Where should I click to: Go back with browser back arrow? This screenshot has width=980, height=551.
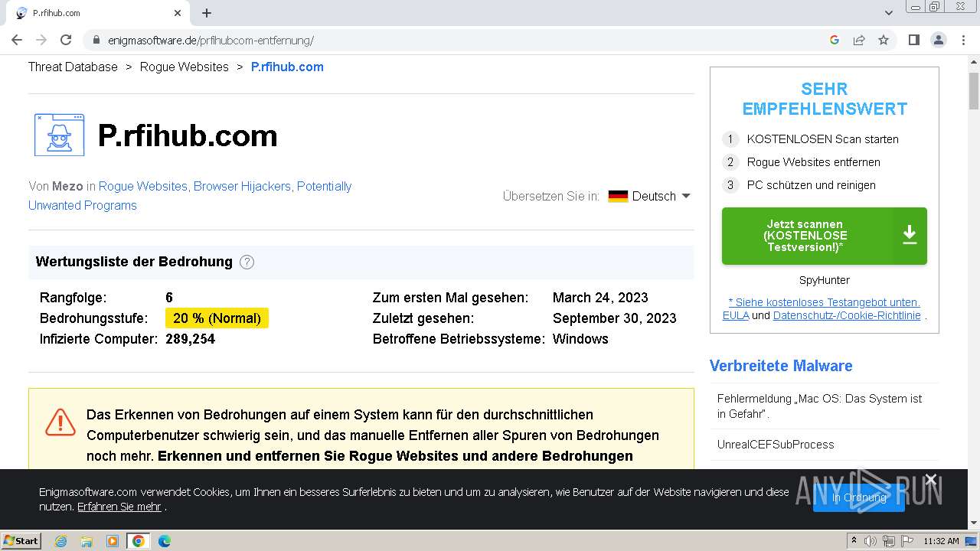click(x=17, y=40)
